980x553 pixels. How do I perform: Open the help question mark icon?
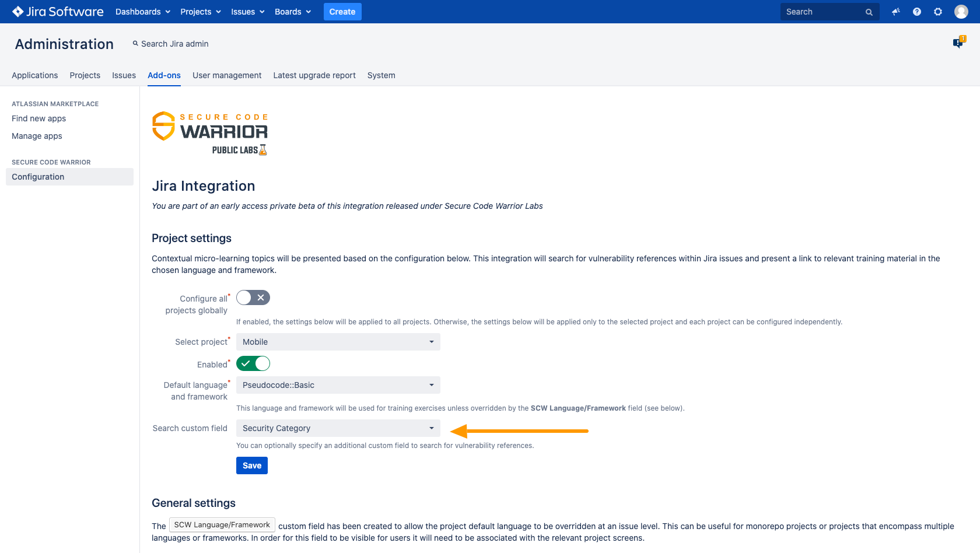tap(917, 12)
